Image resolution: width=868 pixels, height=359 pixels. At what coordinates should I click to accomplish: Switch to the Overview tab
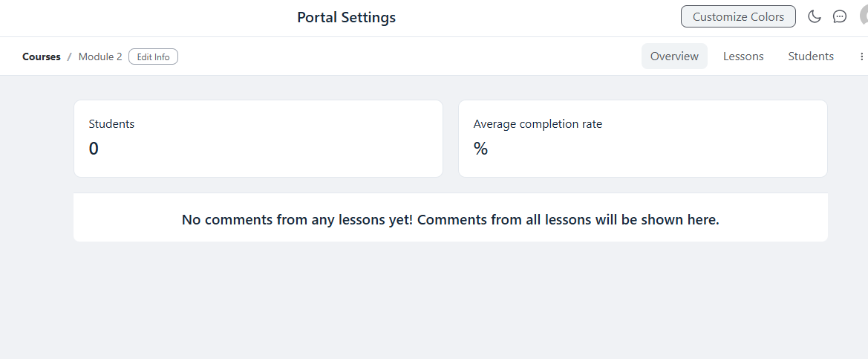(x=674, y=56)
